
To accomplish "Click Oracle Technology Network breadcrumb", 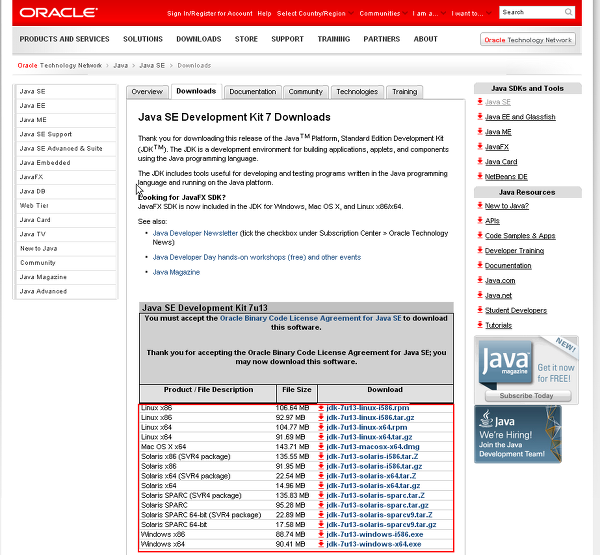I will pos(60,65).
